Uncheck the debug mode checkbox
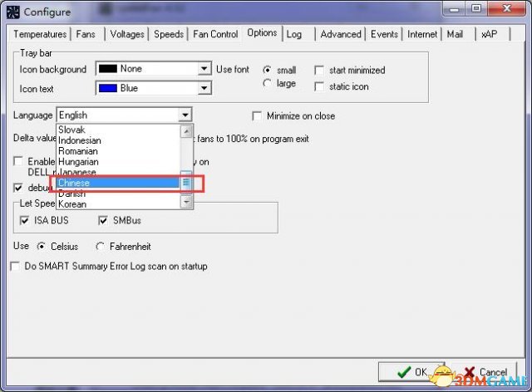 pyautogui.click(x=18, y=188)
